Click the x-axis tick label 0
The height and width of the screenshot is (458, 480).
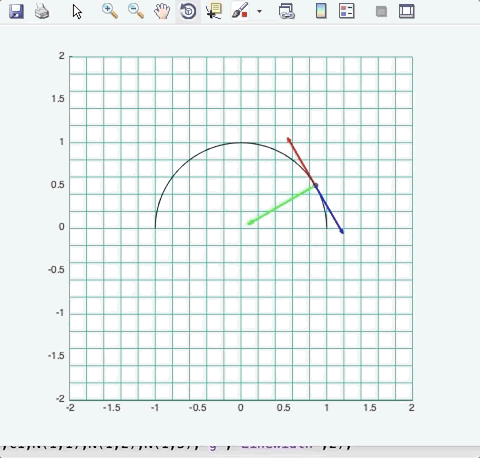coord(241,408)
